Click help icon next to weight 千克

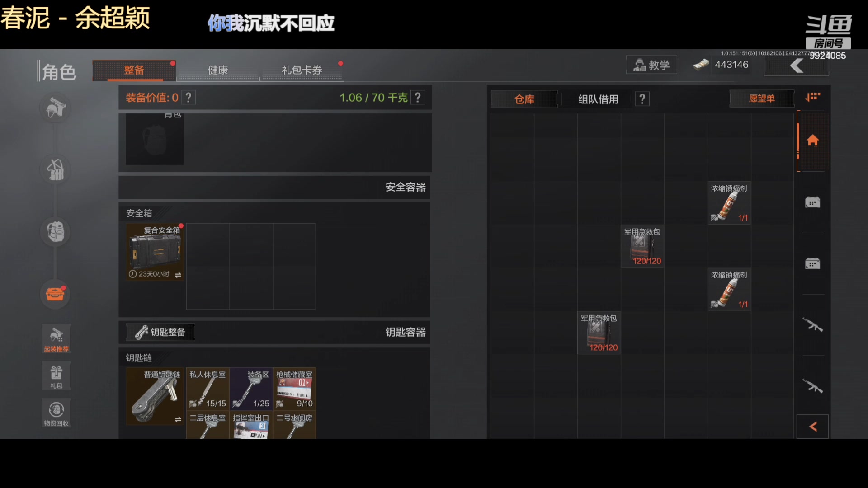(418, 98)
